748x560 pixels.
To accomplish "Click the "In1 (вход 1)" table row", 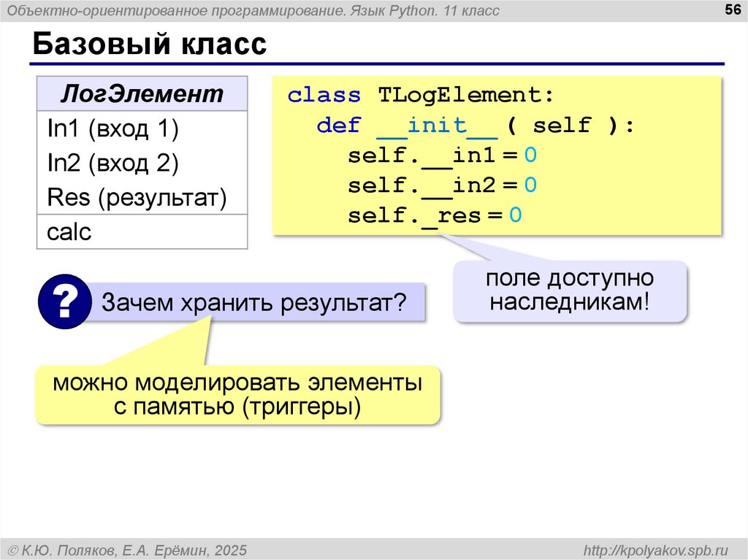I will pos(113,129).
